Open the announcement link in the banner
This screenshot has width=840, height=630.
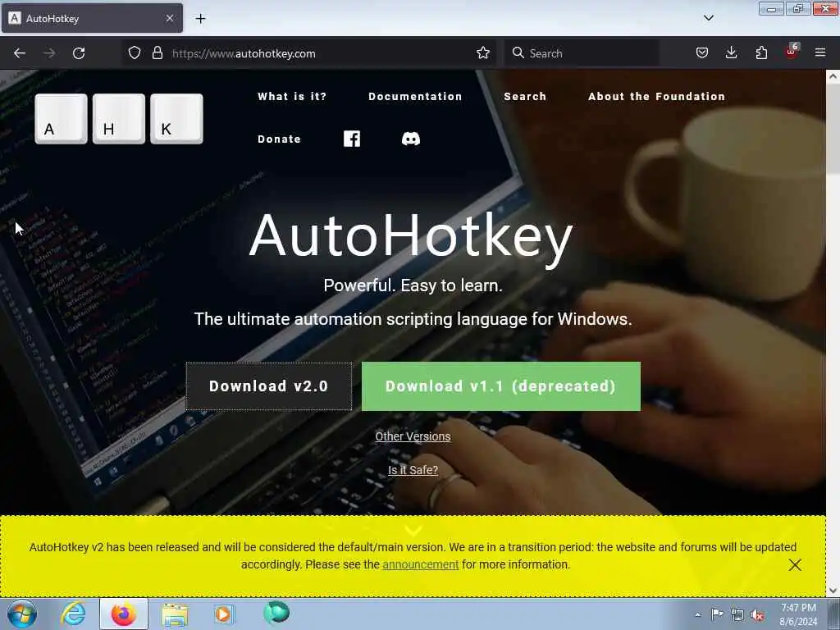(x=421, y=564)
